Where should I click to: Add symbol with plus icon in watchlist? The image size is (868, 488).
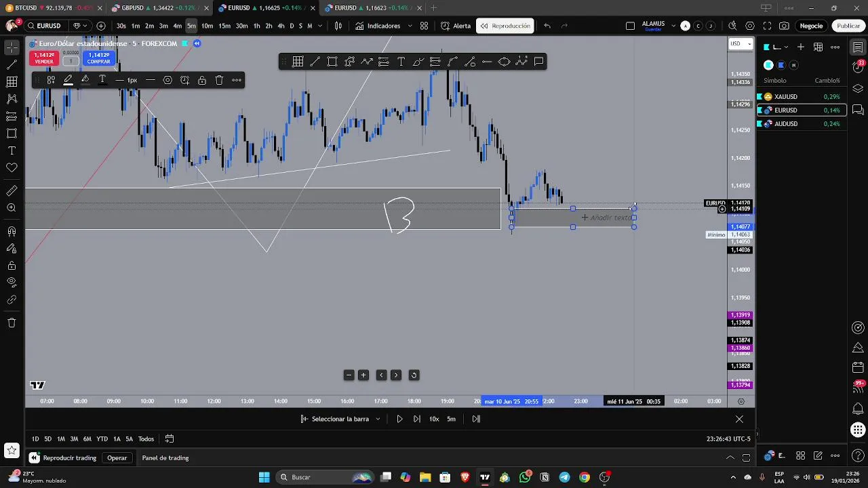pos(801,47)
